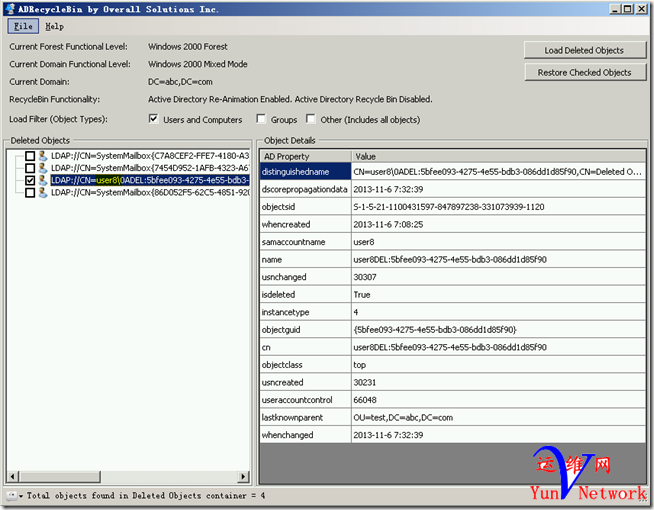The image size is (654, 510).
Task: Select the isdeleted property cell
Action: tap(305, 294)
